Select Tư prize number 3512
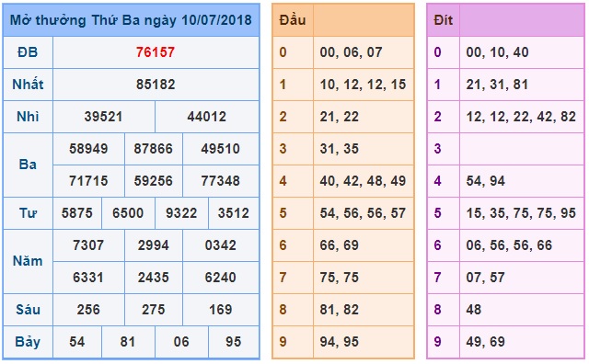This screenshot has width=589, height=364. point(234,213)
